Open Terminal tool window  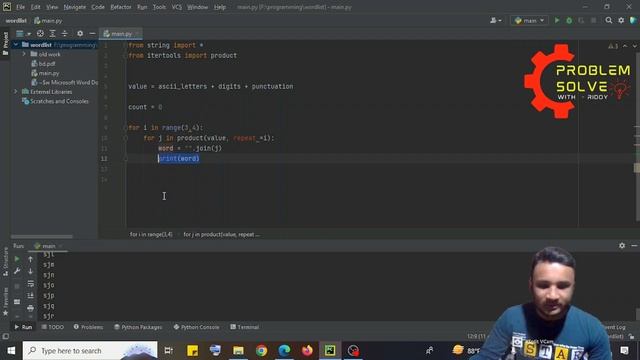point(244,327)
